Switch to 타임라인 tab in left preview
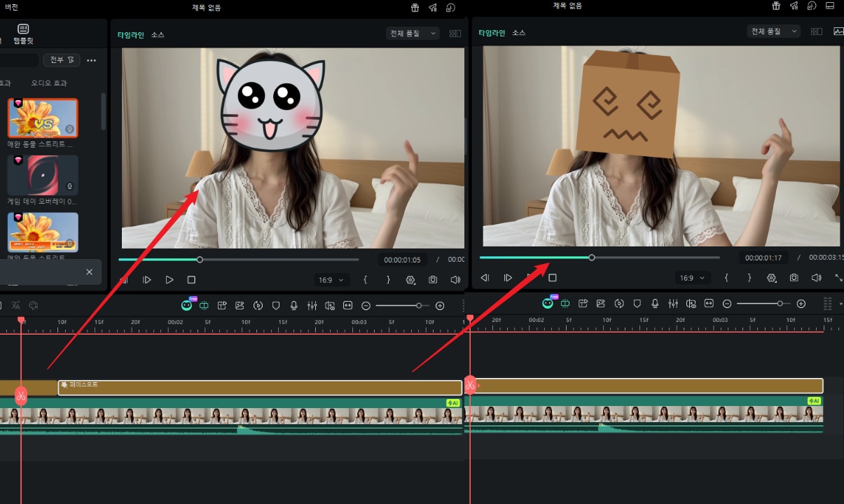The image size is (844, 504). [x=130, y=34]
